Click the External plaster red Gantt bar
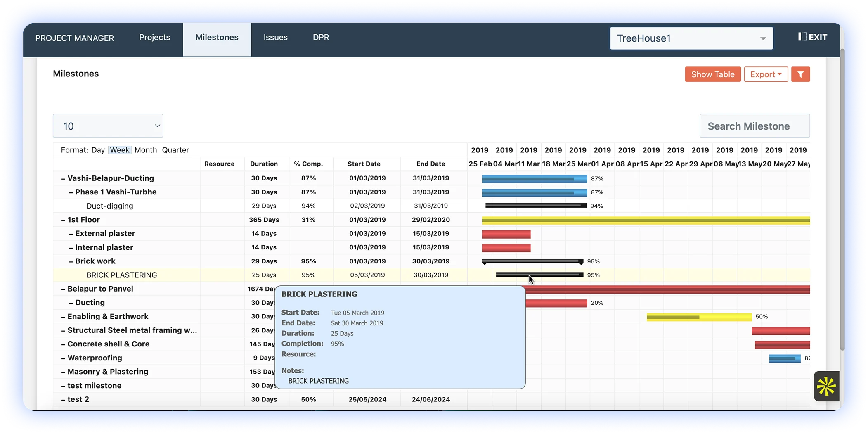This screenshot has width=868, height=434. click(x=506, y=234)
